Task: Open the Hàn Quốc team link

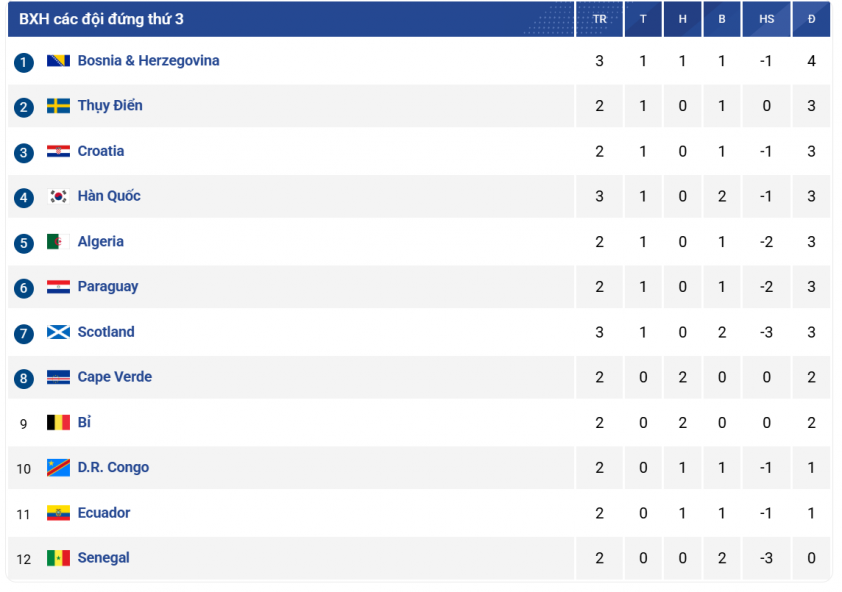Action: click(109, 196)
